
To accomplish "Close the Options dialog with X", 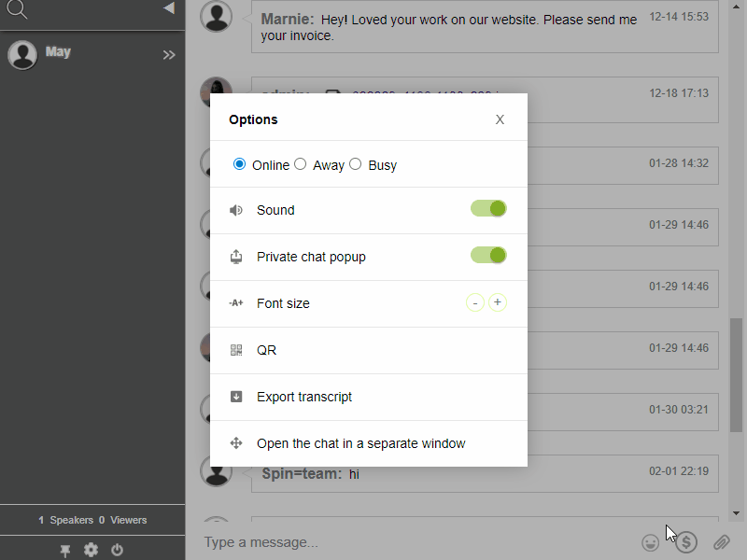I will click(500, 119).
